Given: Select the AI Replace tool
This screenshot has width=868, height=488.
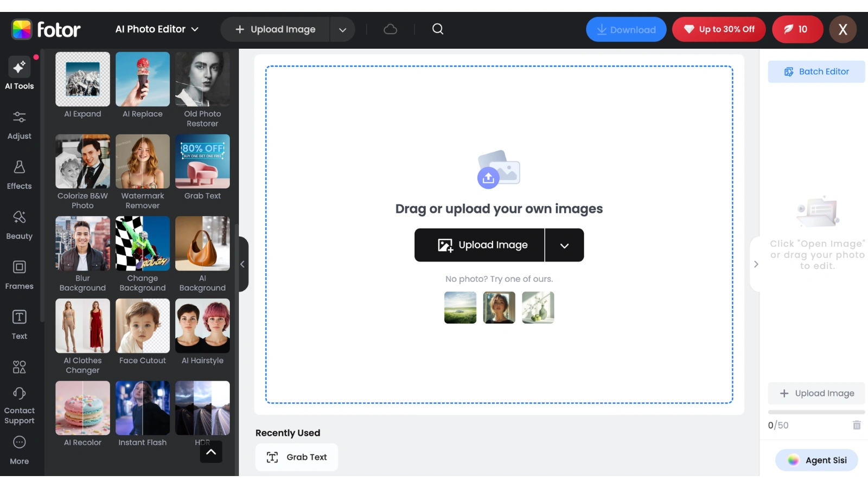Looking at the screenshot, I should [x=143, y=85].
